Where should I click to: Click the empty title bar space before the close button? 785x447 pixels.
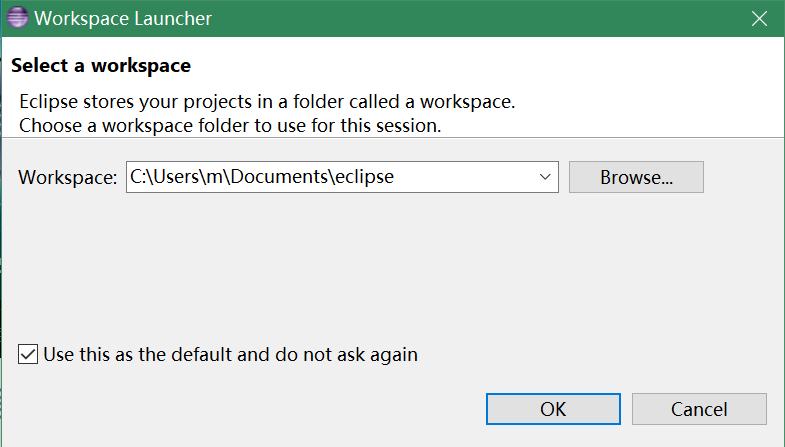500,18
